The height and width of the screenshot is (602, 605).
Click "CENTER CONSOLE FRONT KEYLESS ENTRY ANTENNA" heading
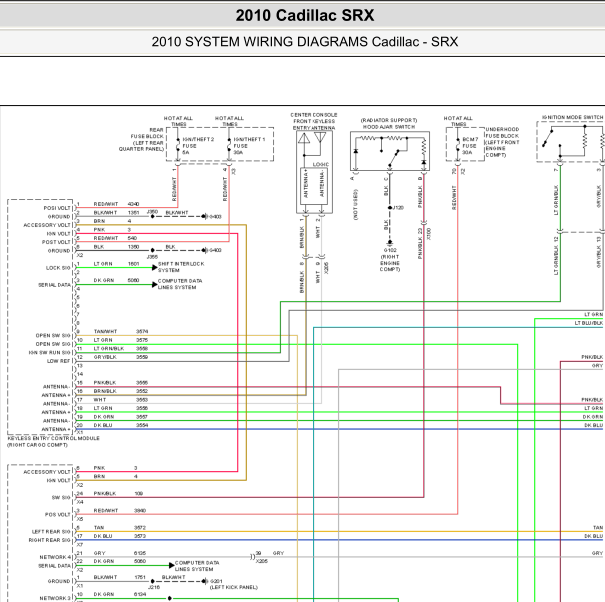[x=314, y=121]
